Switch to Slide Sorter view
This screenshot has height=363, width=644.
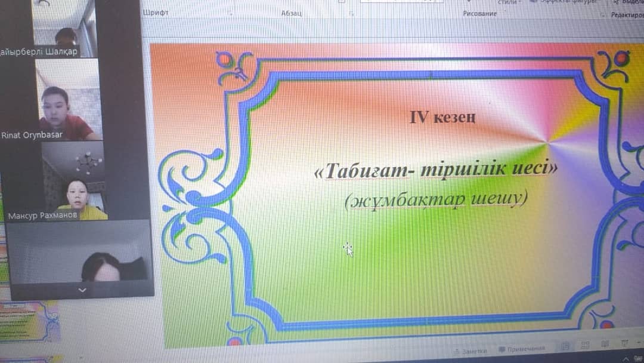click(585, 345)
